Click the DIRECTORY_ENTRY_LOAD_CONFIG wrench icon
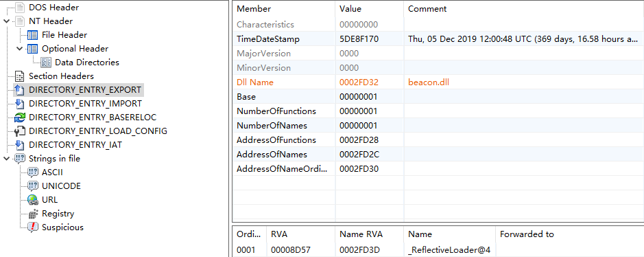The image size is (644, 257). coord(20,131)
